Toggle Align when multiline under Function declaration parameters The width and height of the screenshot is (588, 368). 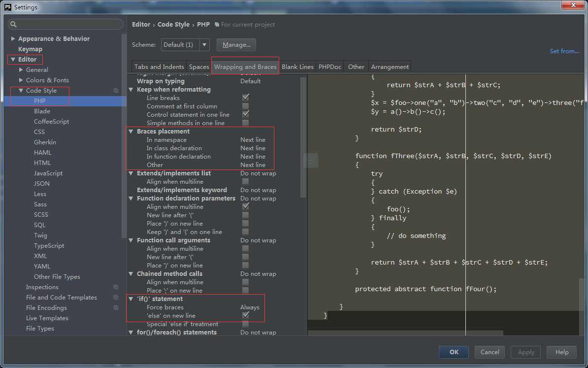click(246, 206)
